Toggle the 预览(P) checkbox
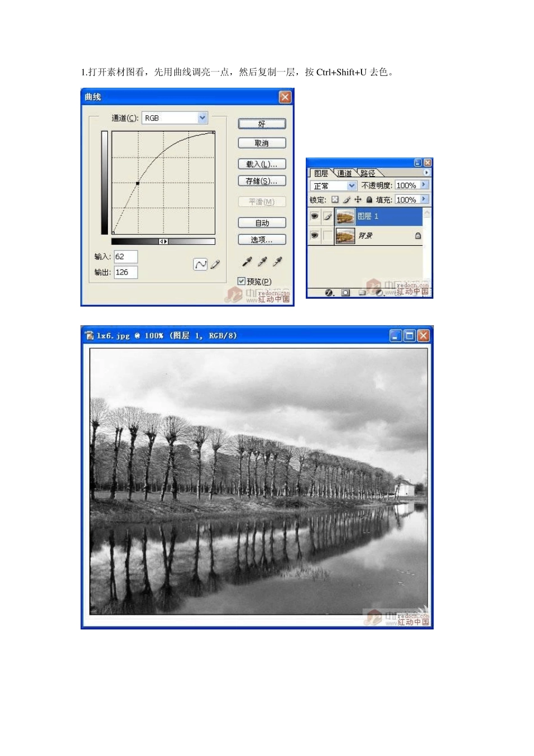Viewport: 534px width, 756px height. coord(242,281)
